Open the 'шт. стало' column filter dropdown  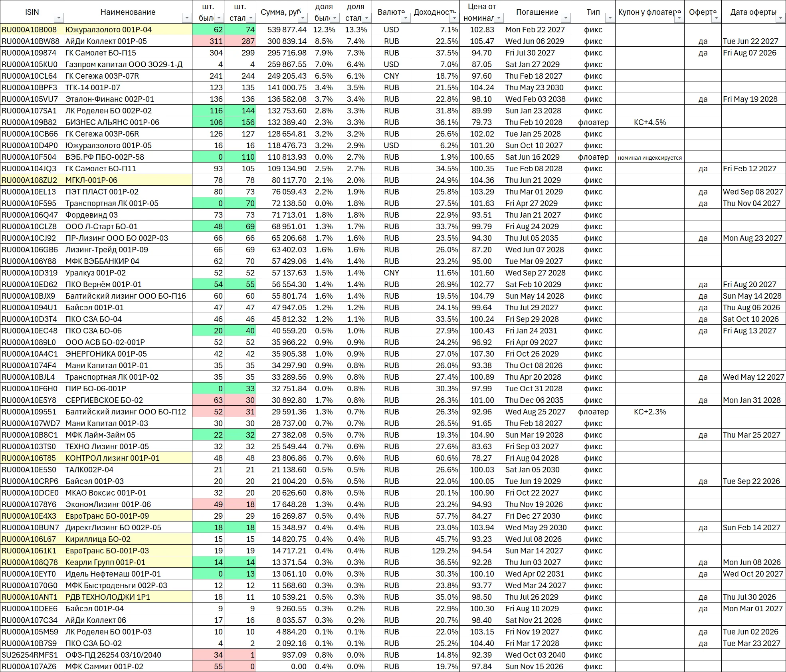[x=251, y=18]
